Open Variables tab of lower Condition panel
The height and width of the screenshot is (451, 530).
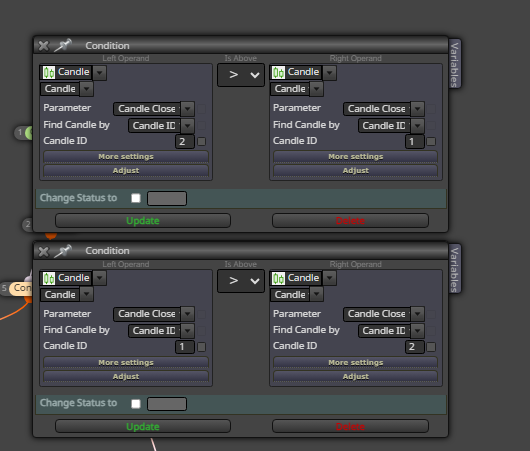tap(455, 269)
